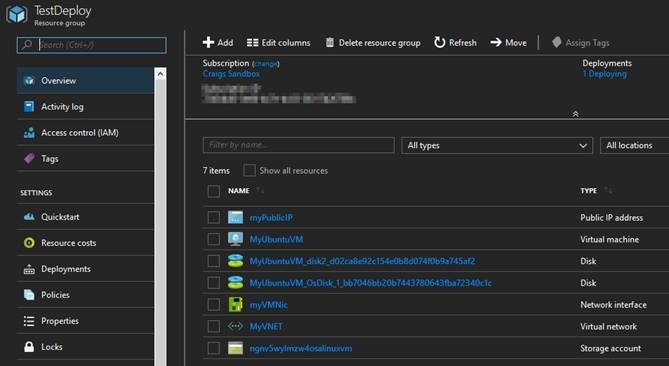
Task: Click the TestDeploy resource group cube icon
Action: 17,14
